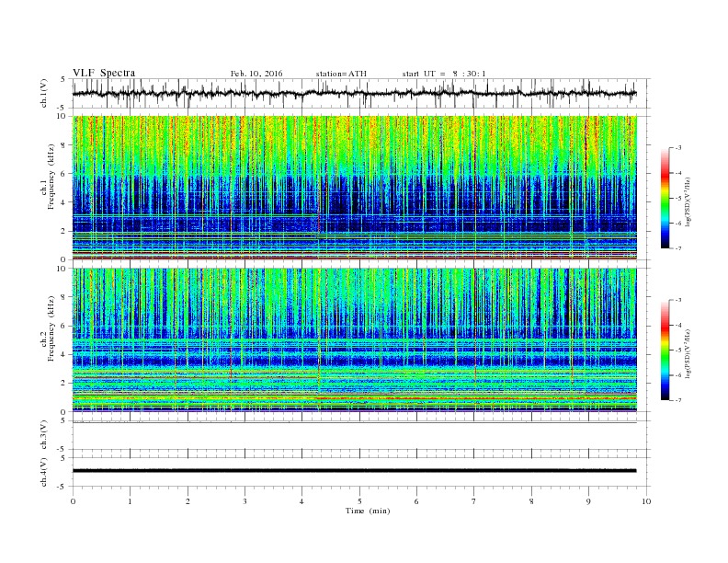Click the time axis tick label "7"
Viewport: 728px width, 563px height.
click(x=474, y=501)
